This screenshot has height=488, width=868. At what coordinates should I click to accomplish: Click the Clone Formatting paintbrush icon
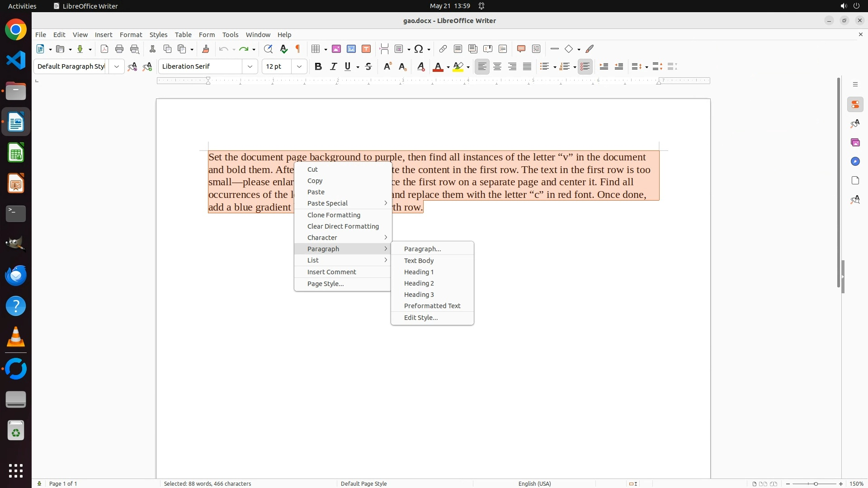[206, 49]
